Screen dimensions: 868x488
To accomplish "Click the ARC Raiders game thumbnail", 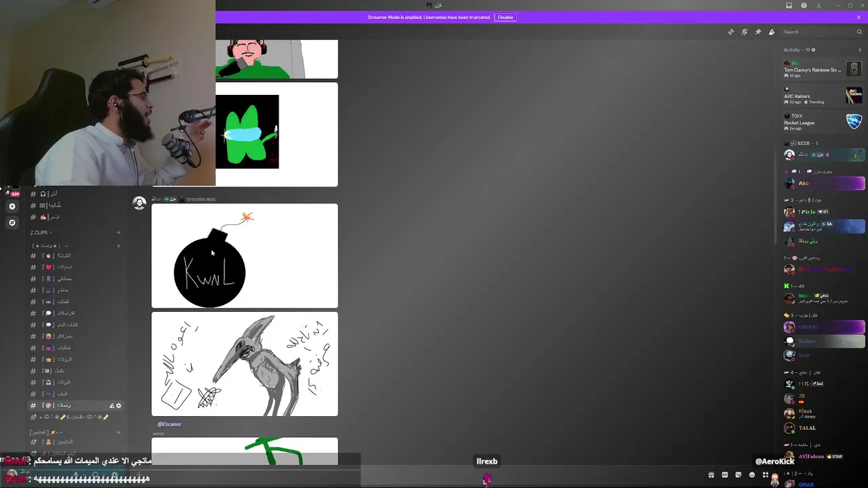I will click(854, 96).
